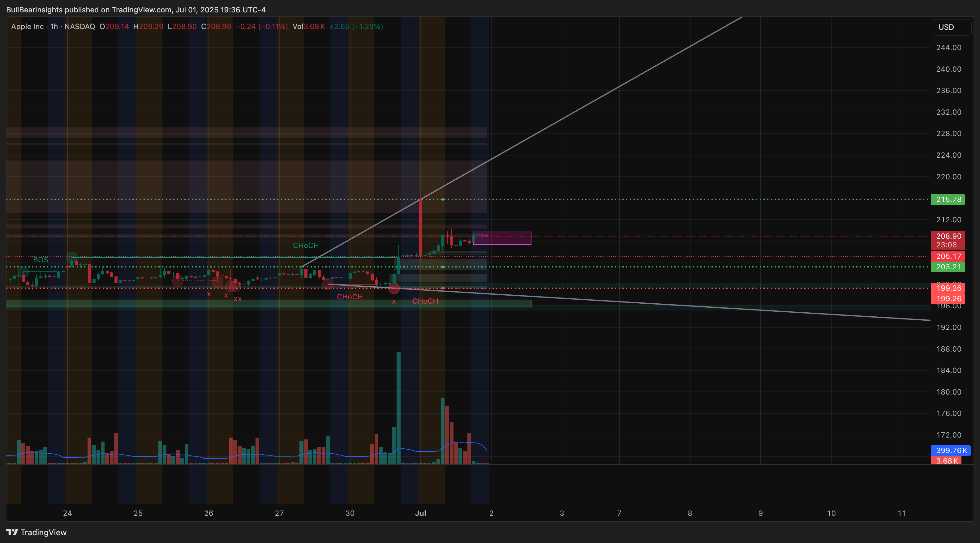This screenshot has height=543, width=980.
Task: Click the 224.00 price axis value
Action: click(948, 155)
